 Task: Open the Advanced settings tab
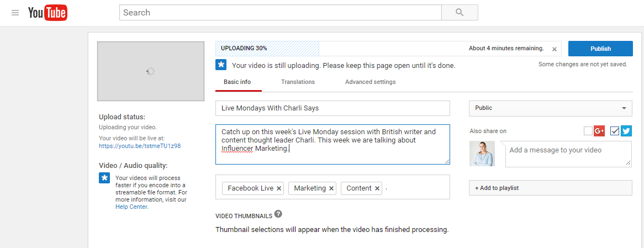point(370,82)
